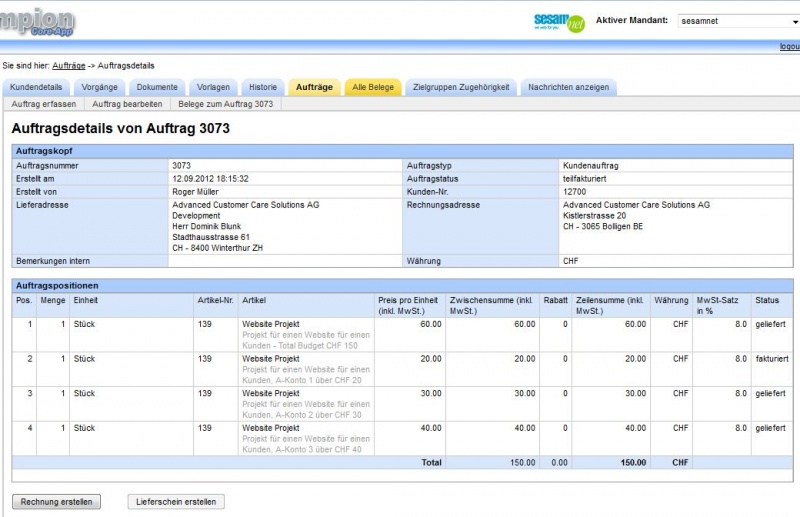Screen dimensions: 800x517
Task: Click the Lieferschein erstellen button
Action: click(x=176, y=502)
